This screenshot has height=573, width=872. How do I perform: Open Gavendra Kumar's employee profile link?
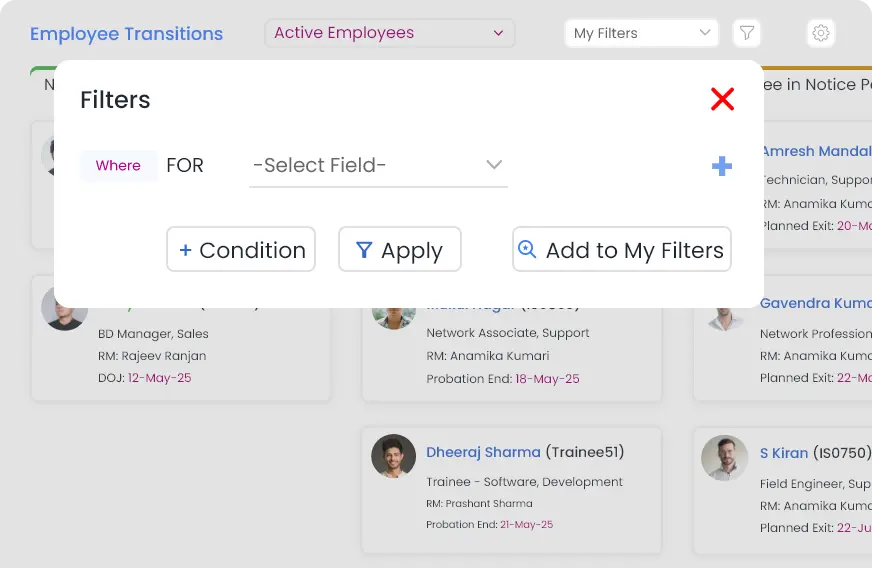pyautogui.click(x=815, y=303)
